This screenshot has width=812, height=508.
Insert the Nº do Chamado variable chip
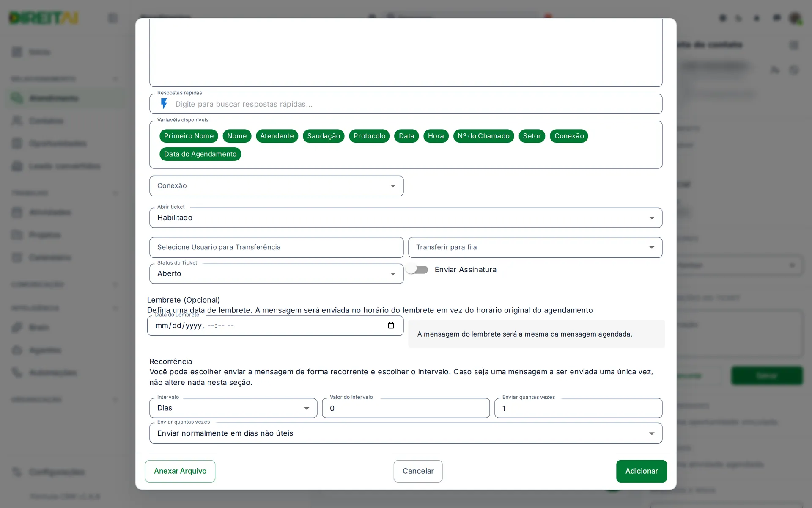pyautogui.click(x=483, y=136)
